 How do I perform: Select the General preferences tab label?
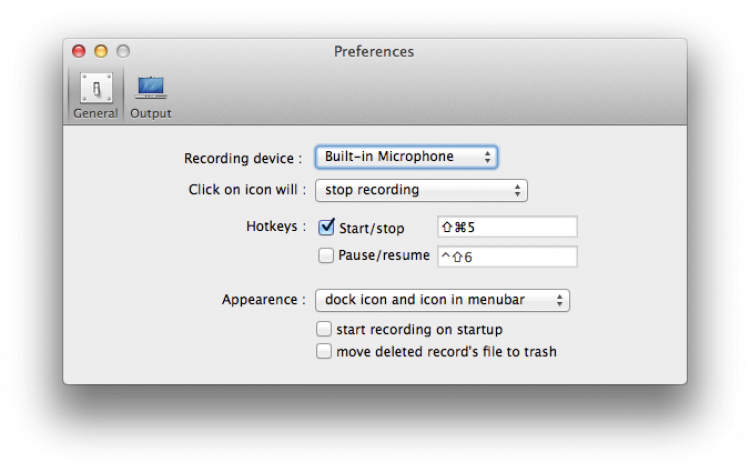[95, 113]
